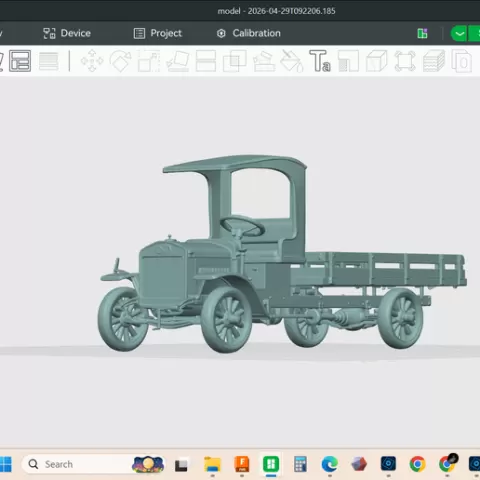Open the Mesh Boolean tool
This screenshot has width=480, height=480.
[235, 61]
